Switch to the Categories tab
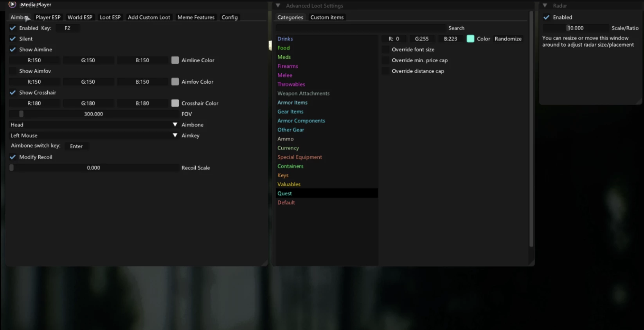 (290, 17)
